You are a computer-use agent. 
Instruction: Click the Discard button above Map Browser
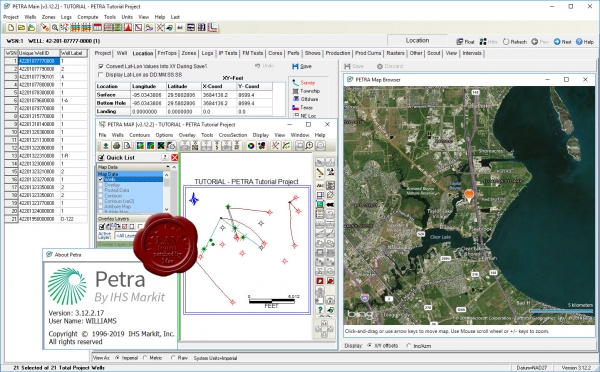pyautogui.click(x=390, y=66)
